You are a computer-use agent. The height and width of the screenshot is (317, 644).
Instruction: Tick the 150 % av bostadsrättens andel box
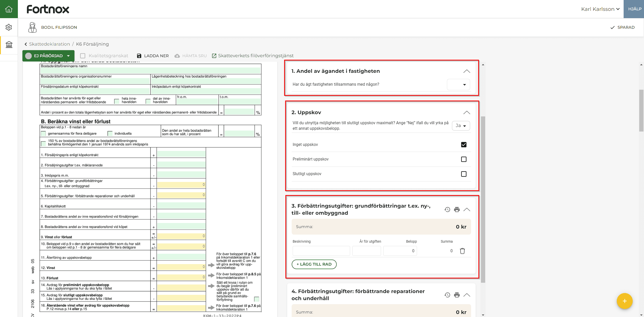point(43,143)
